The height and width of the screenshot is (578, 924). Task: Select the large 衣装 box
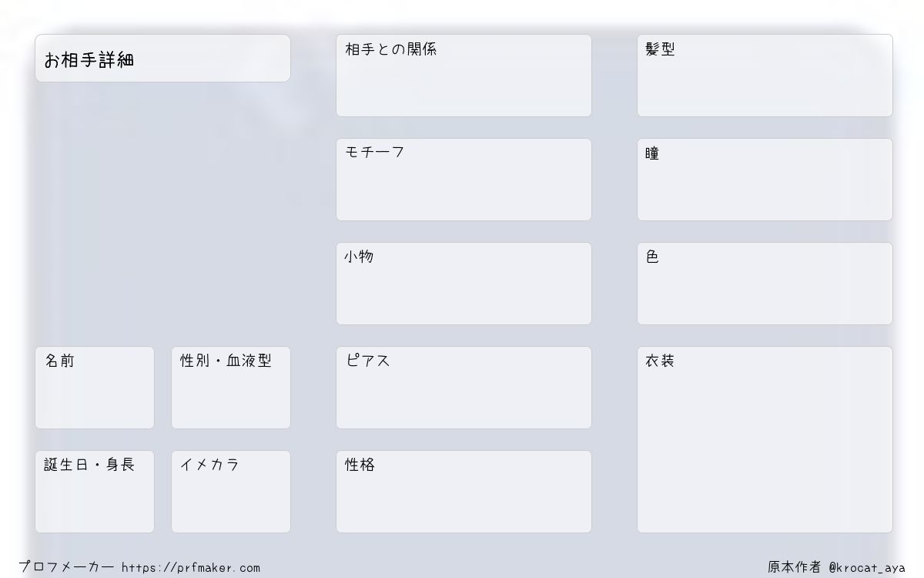tap(765, 439)
